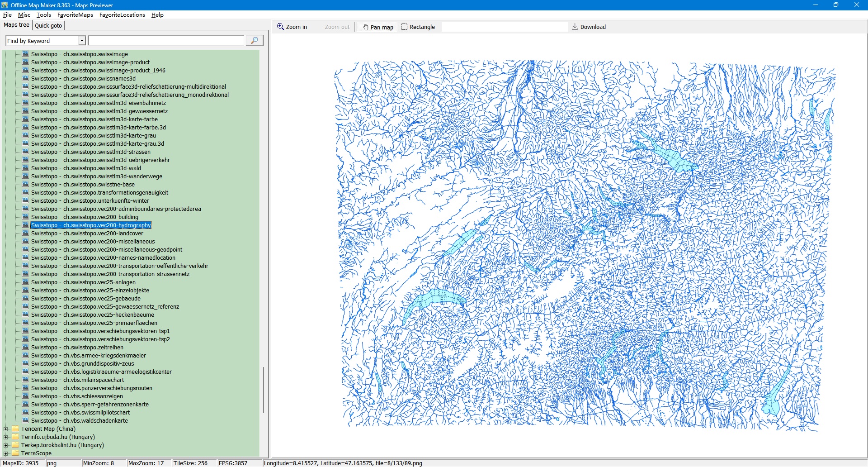The height and width of the screenshot is (467, 868).
Task: Click the keyword search magnifier button
Action: (x=254, y=41)
